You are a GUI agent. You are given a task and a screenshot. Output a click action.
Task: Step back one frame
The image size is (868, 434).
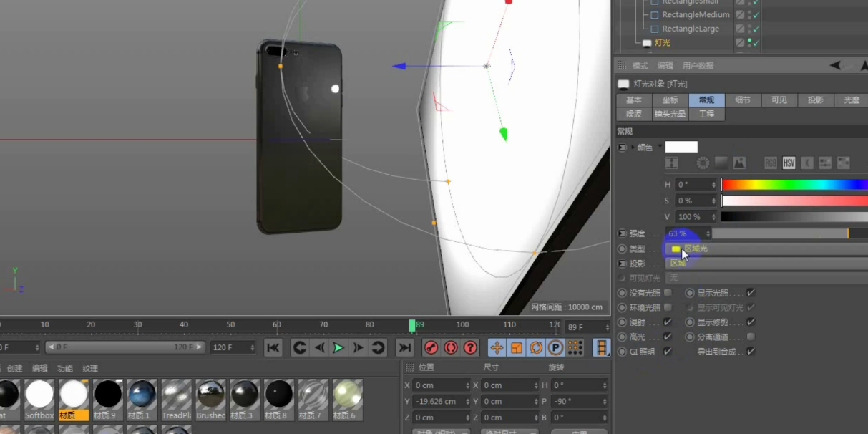[319, 347]
